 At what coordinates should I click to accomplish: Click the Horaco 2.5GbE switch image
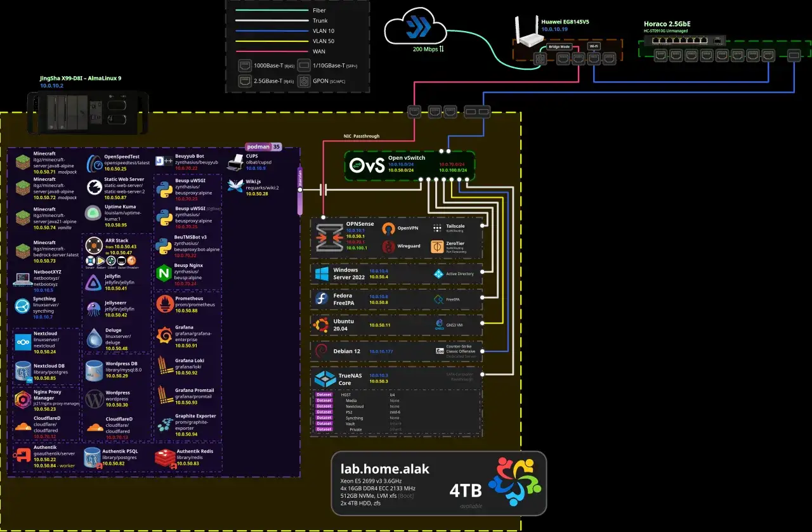tap(684, 39)
